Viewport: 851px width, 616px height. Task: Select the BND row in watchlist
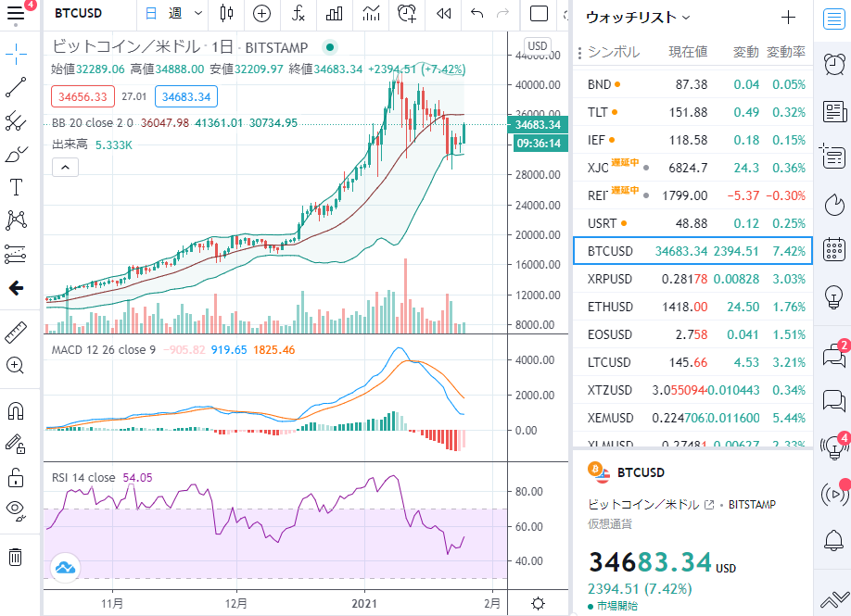pos(692,84)
